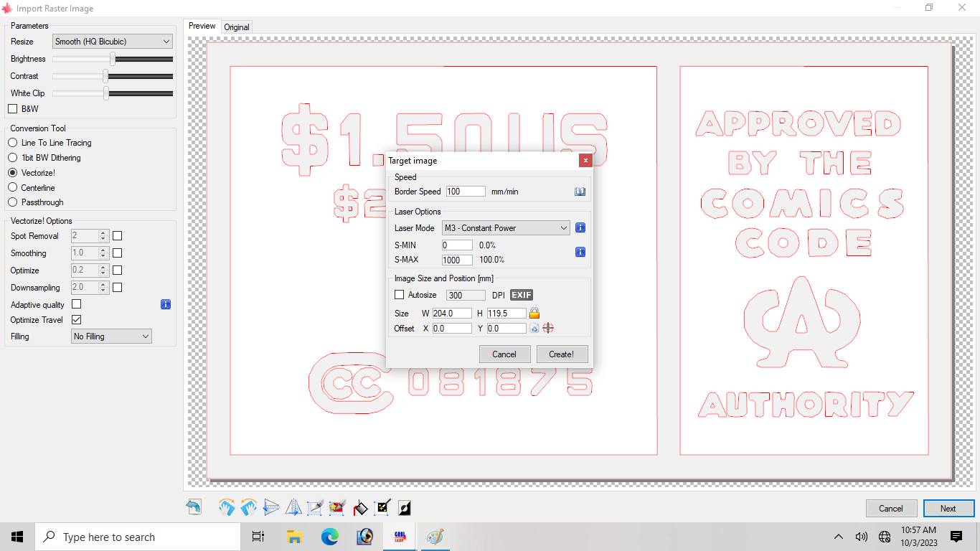Viewport: 980px width, 551px height.
Task: Click the info icon beside Laser Mode
Action: point(580,228)
